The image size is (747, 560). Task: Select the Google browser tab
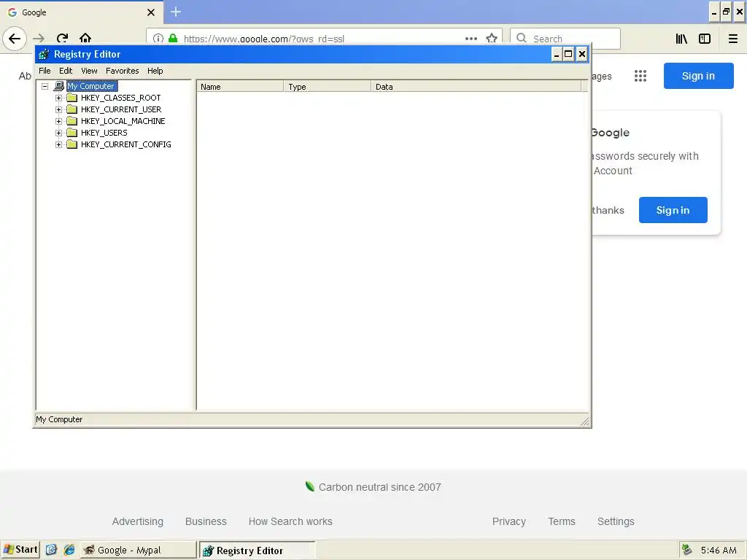click(82, 12)
